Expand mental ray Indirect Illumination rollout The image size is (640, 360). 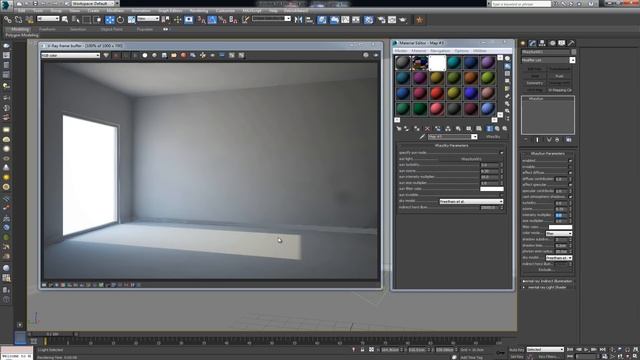pos(547,281)
